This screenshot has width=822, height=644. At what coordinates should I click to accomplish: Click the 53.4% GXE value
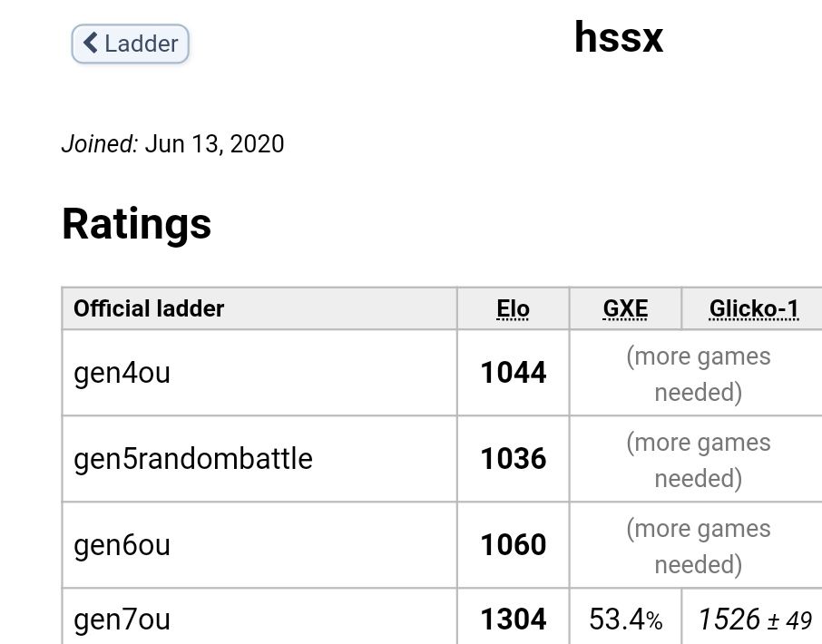[625, 620]
